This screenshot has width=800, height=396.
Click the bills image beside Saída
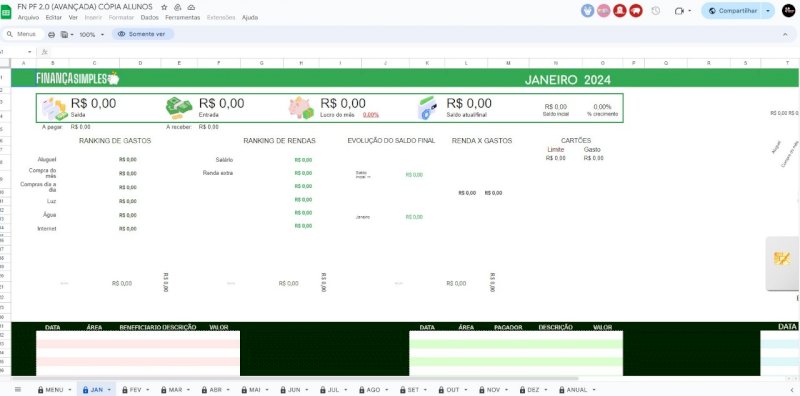click(x=55, y=109)
